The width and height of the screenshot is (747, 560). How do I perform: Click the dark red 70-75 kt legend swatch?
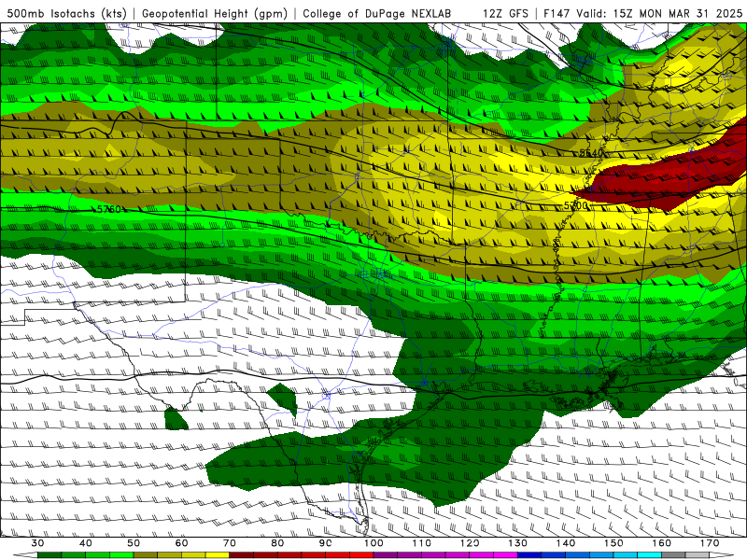(242, 555)
